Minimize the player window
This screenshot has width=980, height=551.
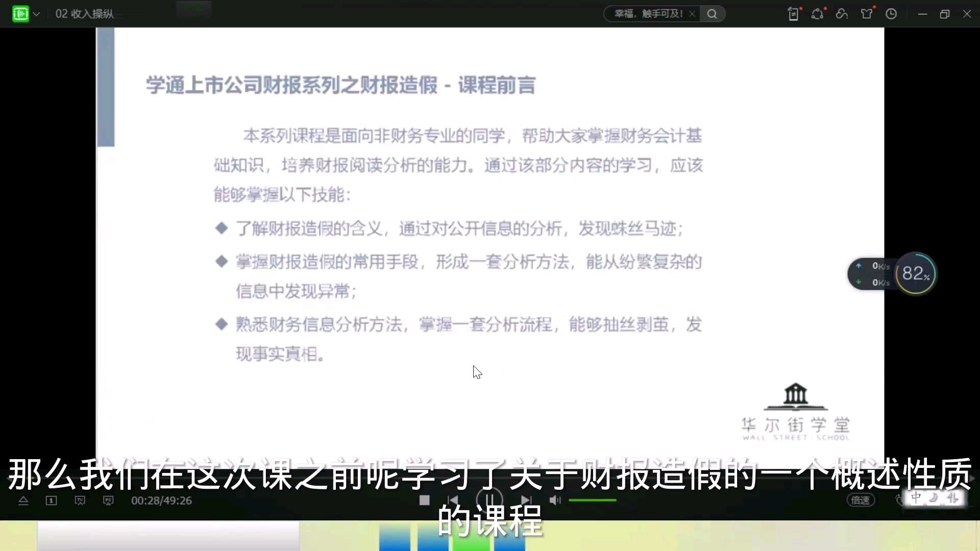(x=922, y=14)
